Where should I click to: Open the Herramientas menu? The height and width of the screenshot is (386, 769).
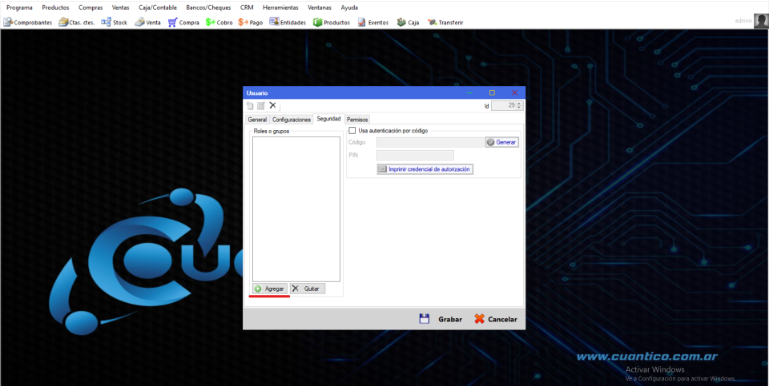click(280, 8)
